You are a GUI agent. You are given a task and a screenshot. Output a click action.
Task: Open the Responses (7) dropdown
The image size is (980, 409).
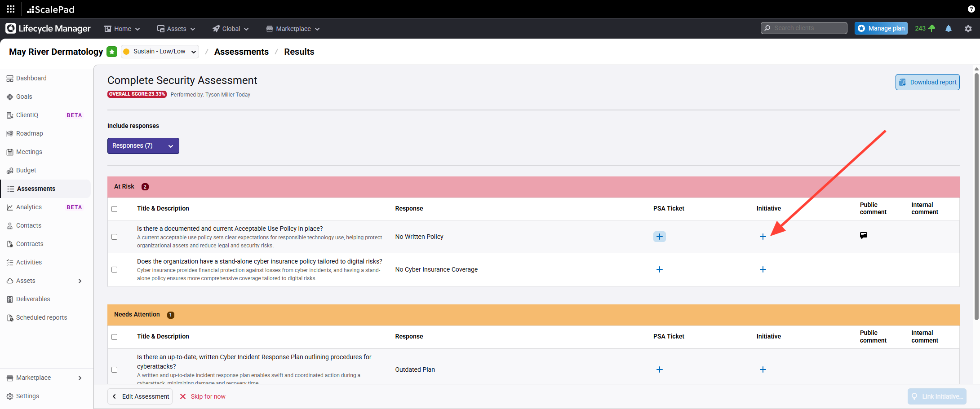tap(143, 146)
